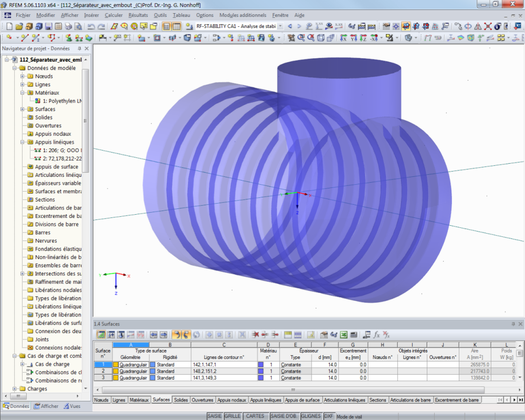Toggle the table panel display
525x420 pixels.
(x=176, y=26)
